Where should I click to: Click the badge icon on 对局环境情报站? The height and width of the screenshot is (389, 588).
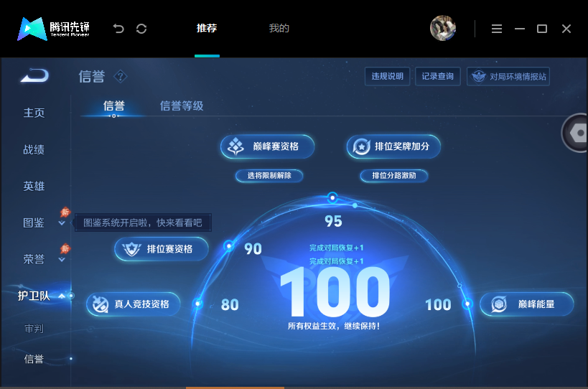478,77
